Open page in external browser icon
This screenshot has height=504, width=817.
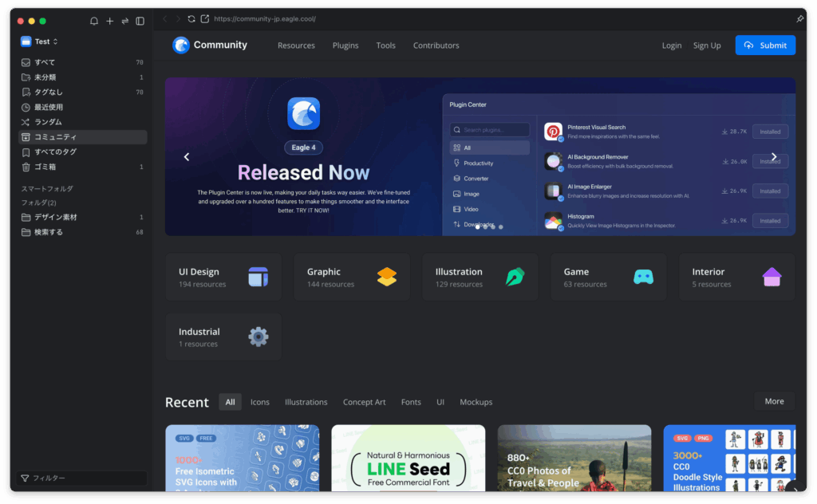pos(205,18)
